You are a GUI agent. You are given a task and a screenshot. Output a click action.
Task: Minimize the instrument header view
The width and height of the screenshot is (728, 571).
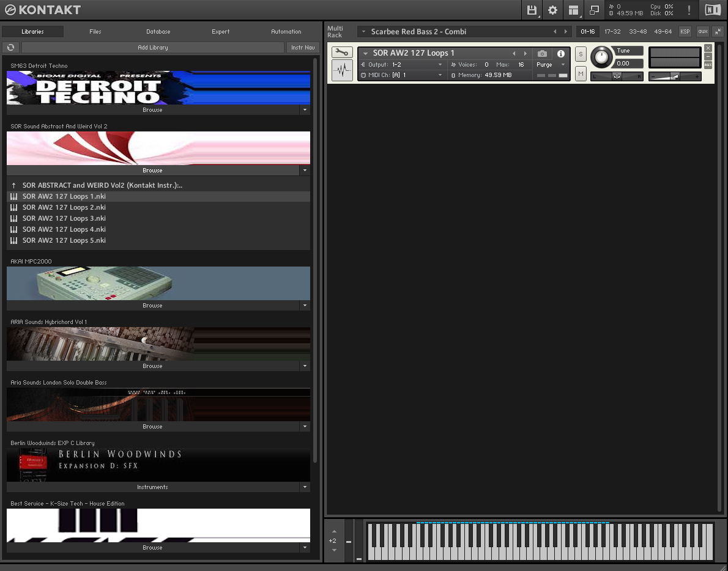tap(708, 57)
